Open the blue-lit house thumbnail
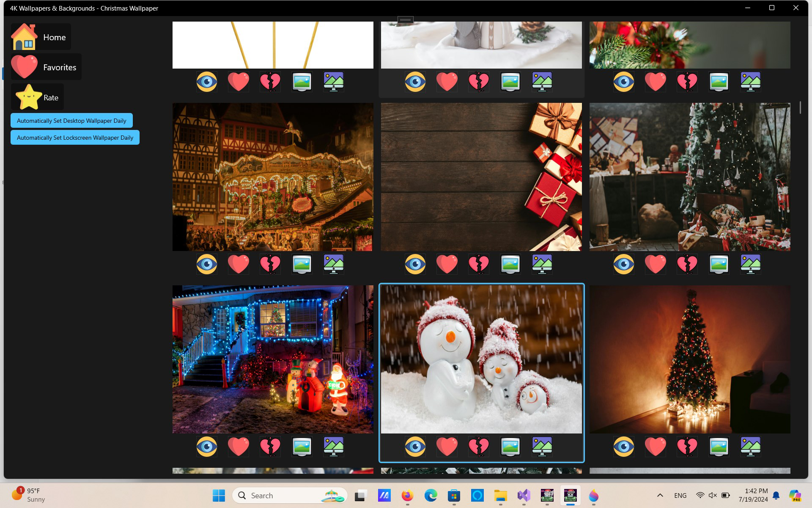Screen dimensions: 812x508 [x=273, y=359]
